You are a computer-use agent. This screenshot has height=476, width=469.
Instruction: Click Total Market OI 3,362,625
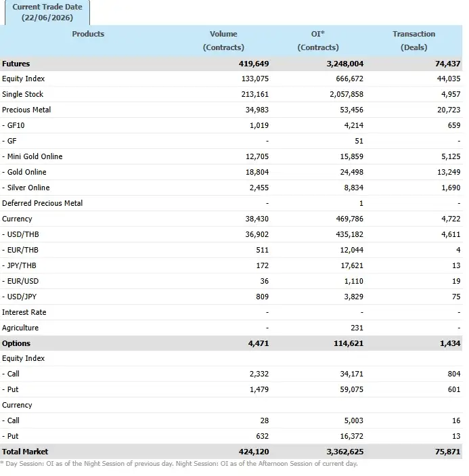[345, 452]
